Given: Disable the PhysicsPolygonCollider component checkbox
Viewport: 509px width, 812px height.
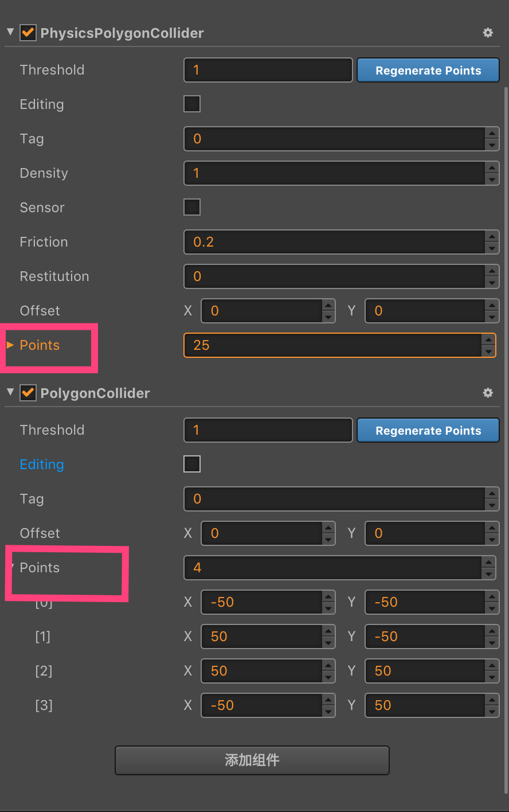Looking at the screenshot, I should 28,33.
